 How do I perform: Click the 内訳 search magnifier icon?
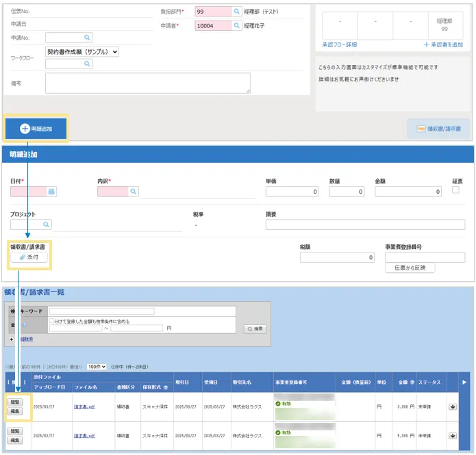point(134,192)
